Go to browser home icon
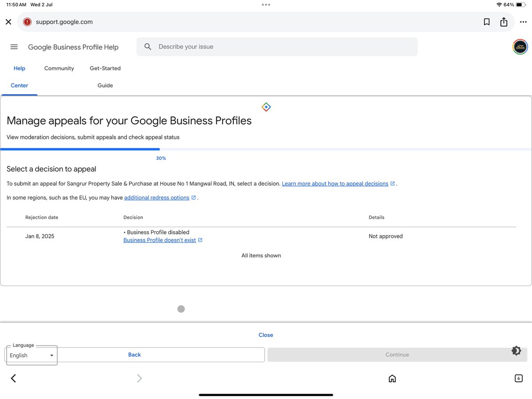Image resolution: width=532 pixels, height=399 pixels. [392, 378]
